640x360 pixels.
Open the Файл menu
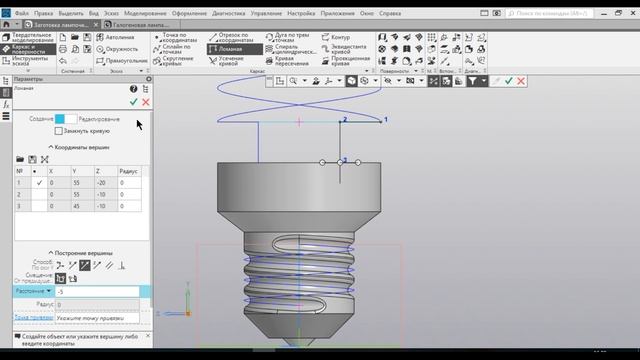point(22,13)
